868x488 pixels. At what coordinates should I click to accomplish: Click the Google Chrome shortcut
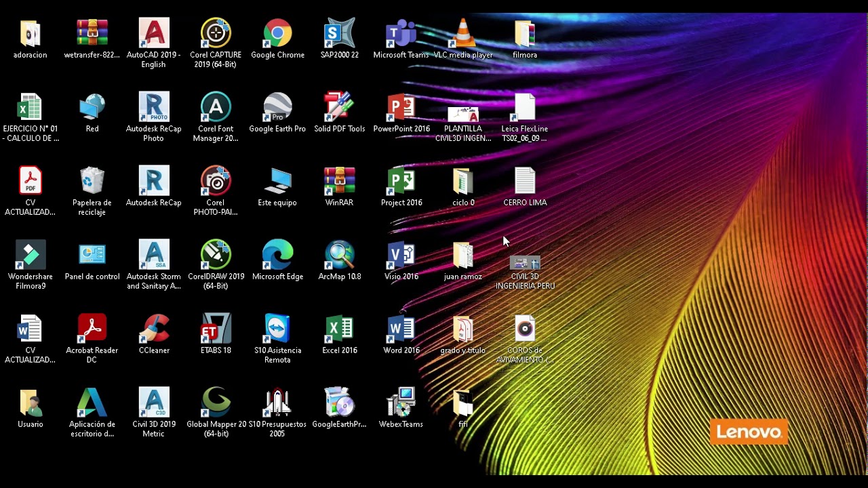[277, 33]
